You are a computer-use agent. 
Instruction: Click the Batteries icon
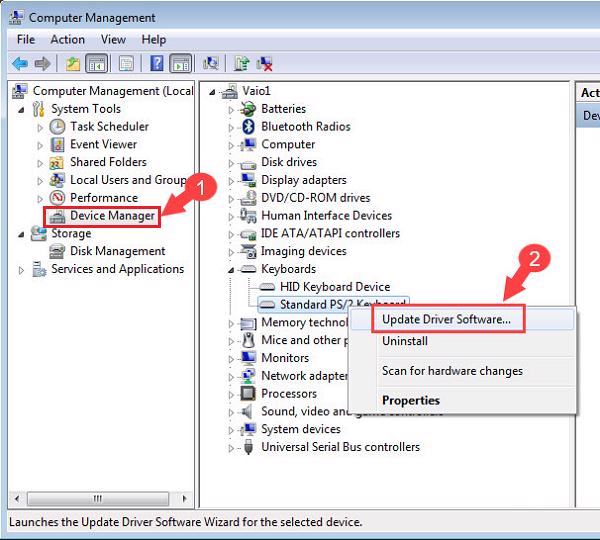248,109
